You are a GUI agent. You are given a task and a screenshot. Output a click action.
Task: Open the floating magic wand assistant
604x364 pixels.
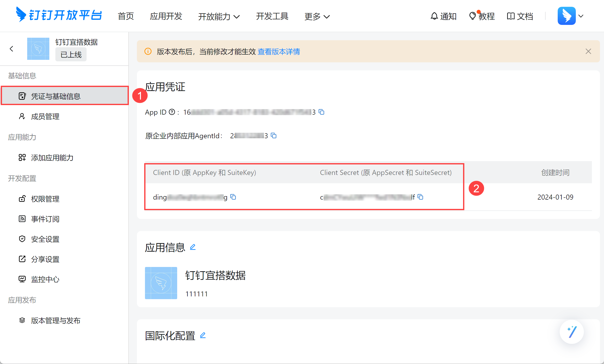572,332
